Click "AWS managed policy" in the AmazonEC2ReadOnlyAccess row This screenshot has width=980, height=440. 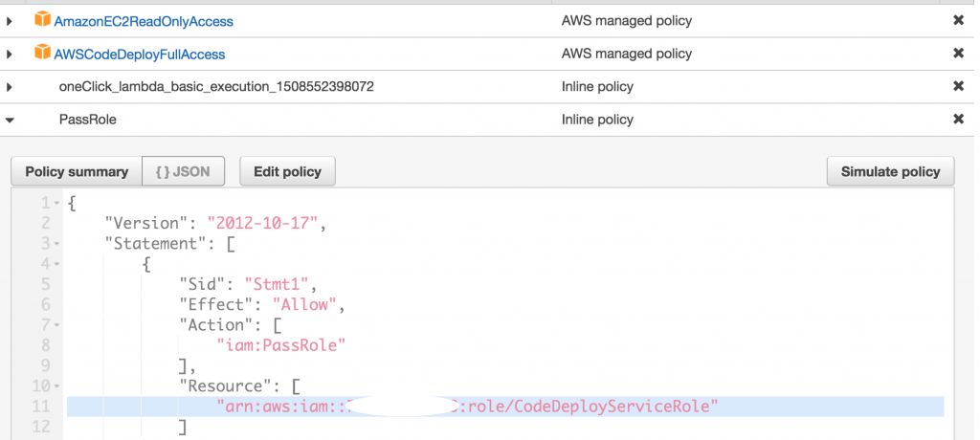point(627,21)
